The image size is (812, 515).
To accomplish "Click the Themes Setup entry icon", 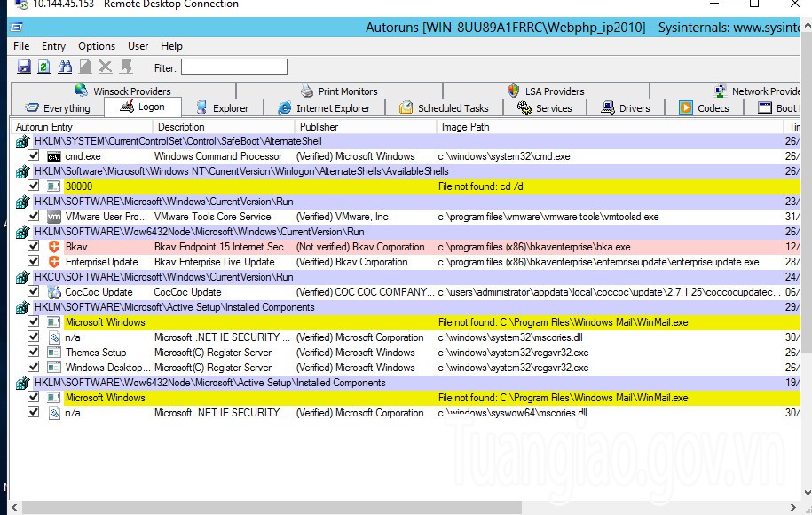I will pyautogui.click(x=54, y=353).
